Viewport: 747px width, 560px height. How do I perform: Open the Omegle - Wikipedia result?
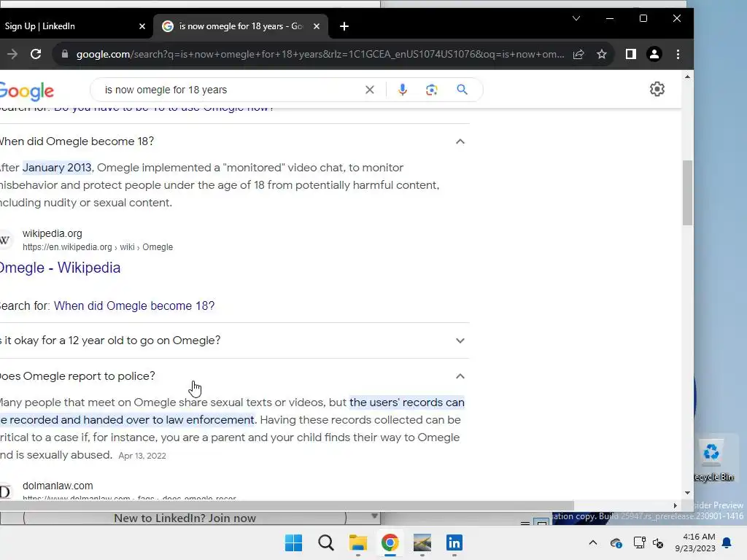(60, 268)
